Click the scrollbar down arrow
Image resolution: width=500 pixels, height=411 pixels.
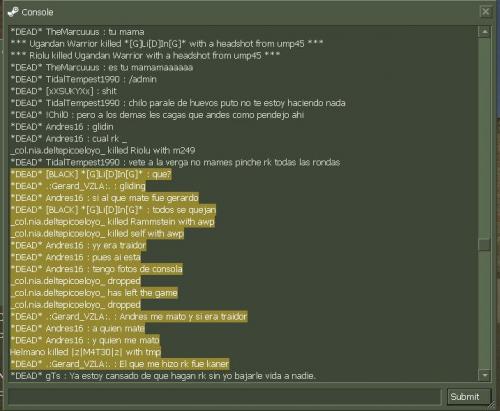484,375
